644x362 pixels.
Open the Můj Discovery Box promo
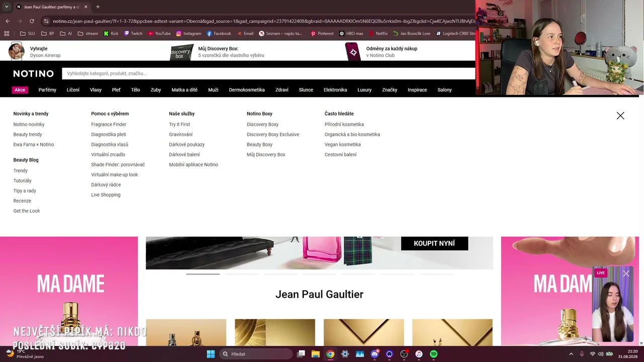pyautogui.click(x=217, y=52)
